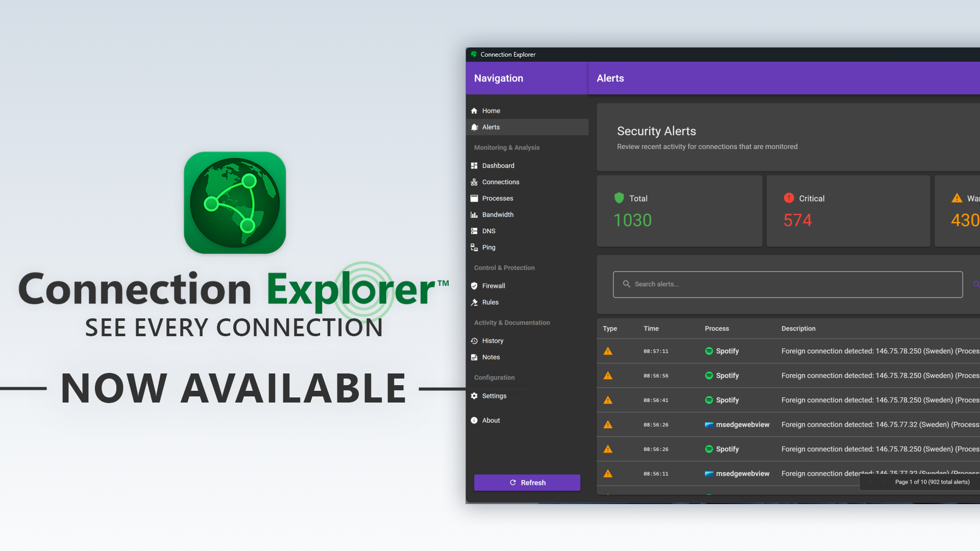980x551 pixels.
Task: Open the Processes section
Action: click(527, 198)
